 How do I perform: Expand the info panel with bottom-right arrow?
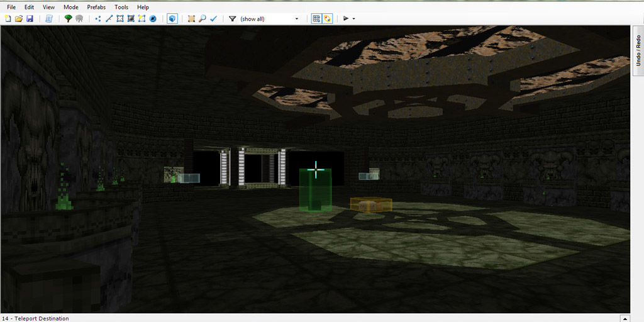click(625, 319)
